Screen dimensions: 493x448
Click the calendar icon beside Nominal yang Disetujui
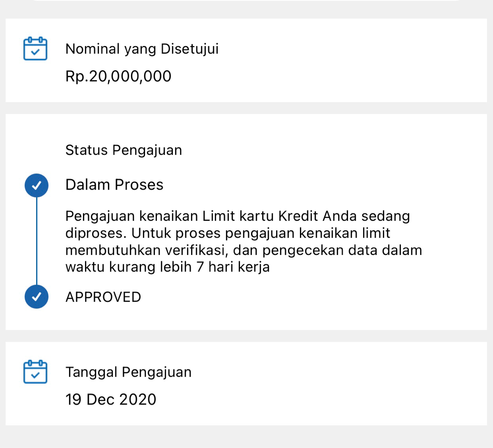tap(35, 48)
